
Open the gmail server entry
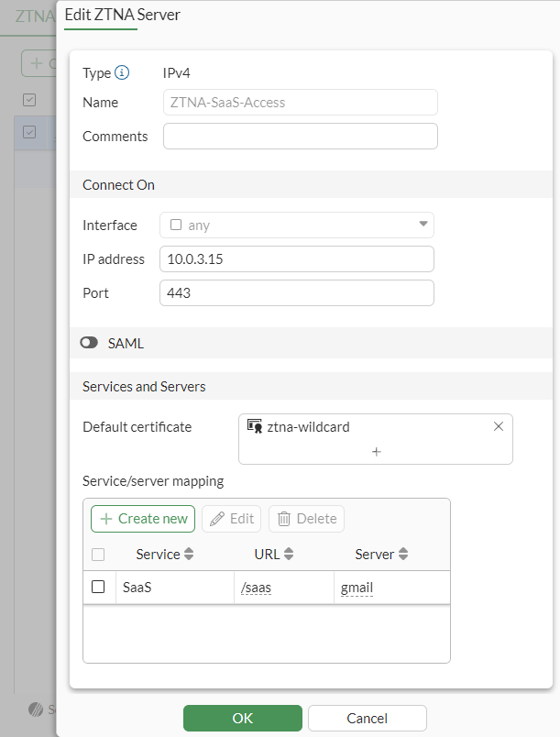[x=357, y=588]
